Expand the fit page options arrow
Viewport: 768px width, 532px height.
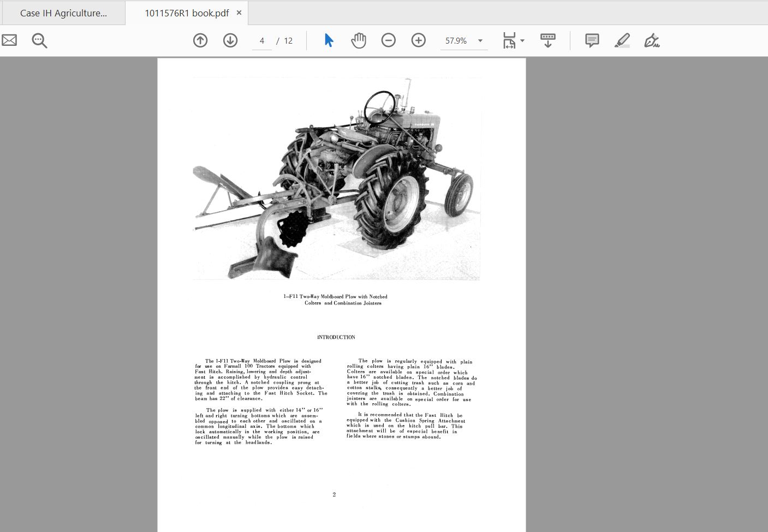[x=522, y=41]
